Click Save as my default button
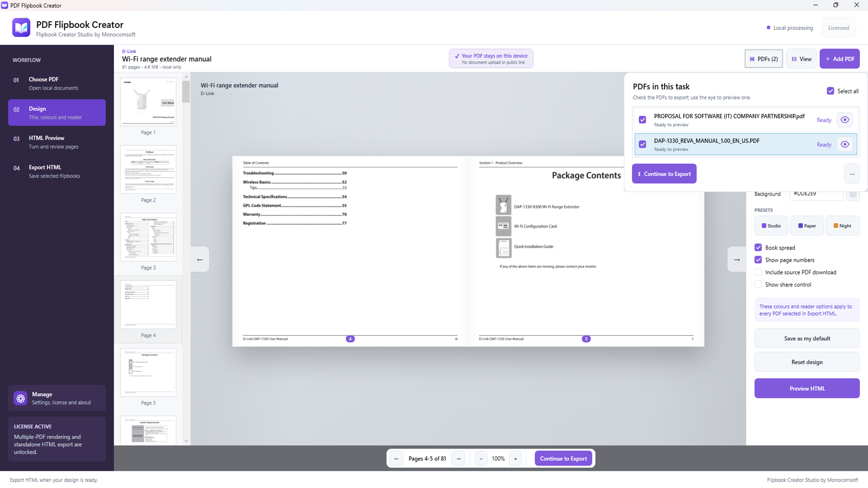This screenshot has width=868, height=488. pyautogui.click(x=807, y=338)
